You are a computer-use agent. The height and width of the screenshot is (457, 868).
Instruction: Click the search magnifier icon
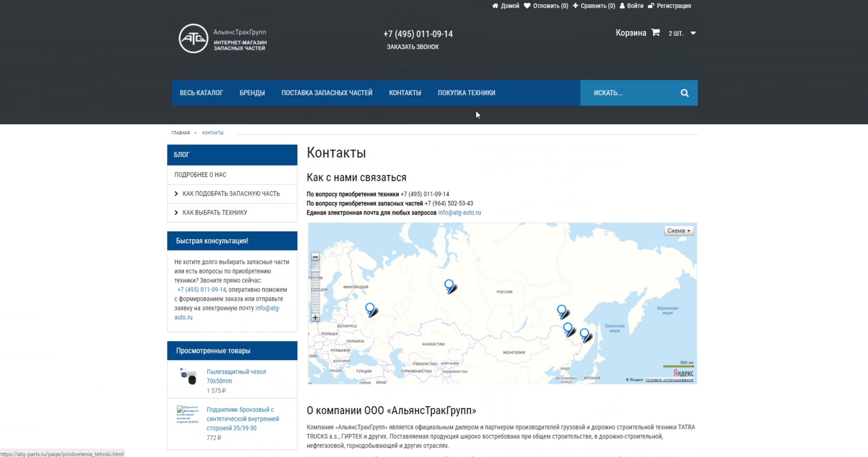click(684, 93)
